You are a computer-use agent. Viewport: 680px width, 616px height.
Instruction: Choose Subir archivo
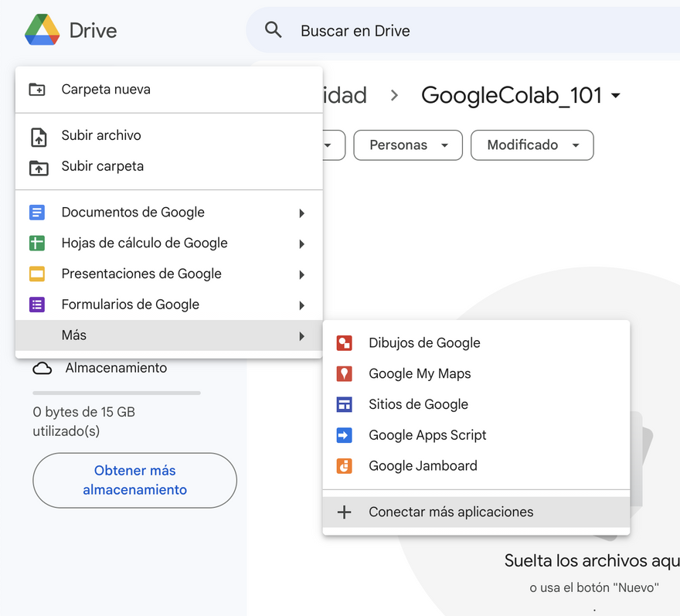tap(169, 135)
